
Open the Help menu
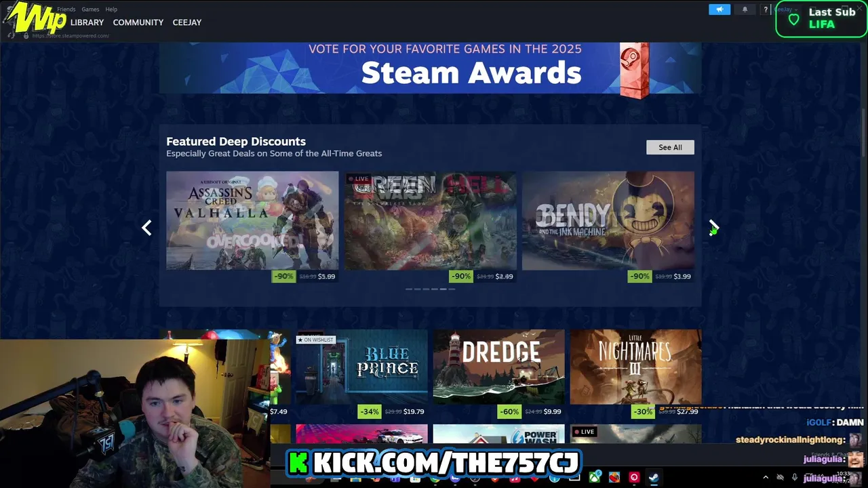click(111, 9)
